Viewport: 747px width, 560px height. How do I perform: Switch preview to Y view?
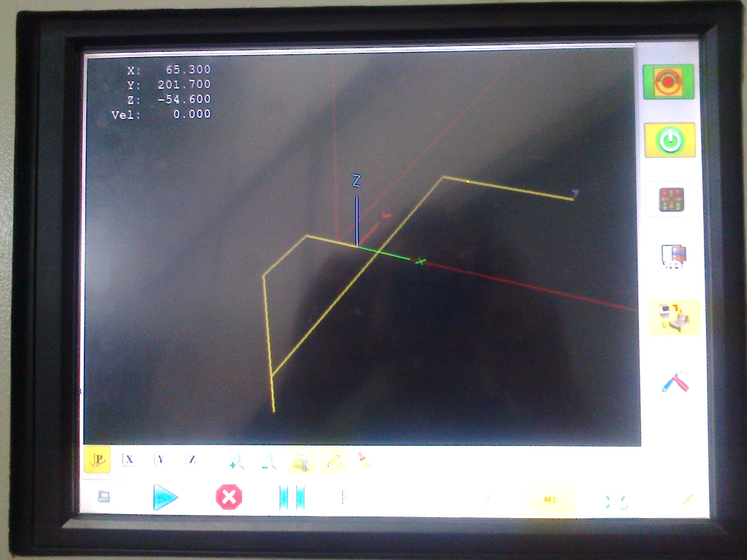click(x=160, y=460)
